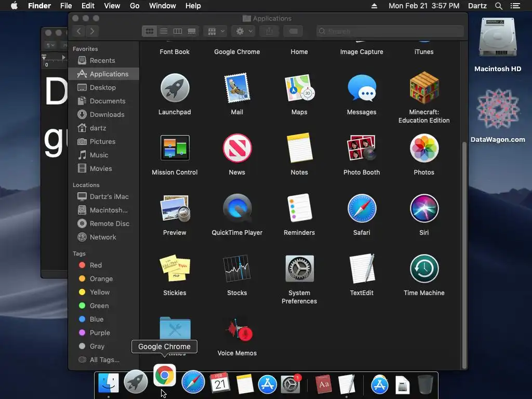Open the File menu
532x399 pixels.
(x=66, y=6)
